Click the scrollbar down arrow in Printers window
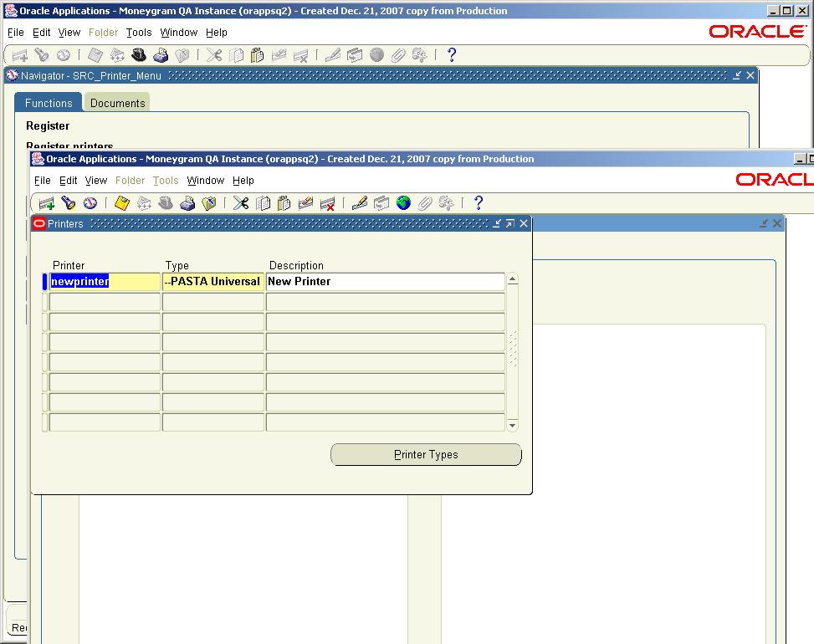This screenshot has width=814, height=644. coord(512,425)
